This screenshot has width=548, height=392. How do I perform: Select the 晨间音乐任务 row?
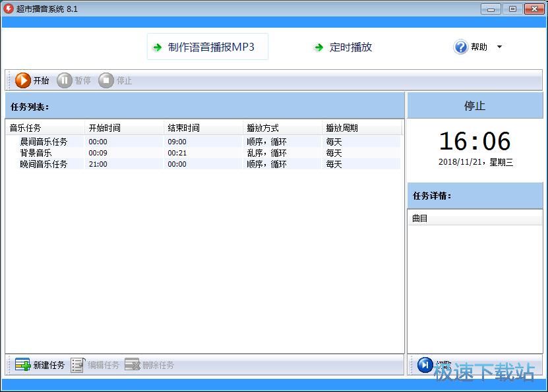pos(202,142)
